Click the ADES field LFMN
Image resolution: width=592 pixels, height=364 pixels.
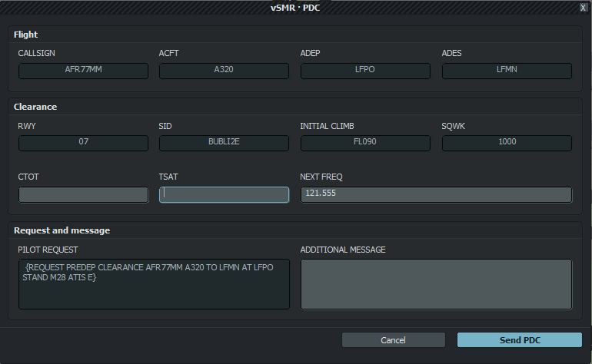[507, 71]
